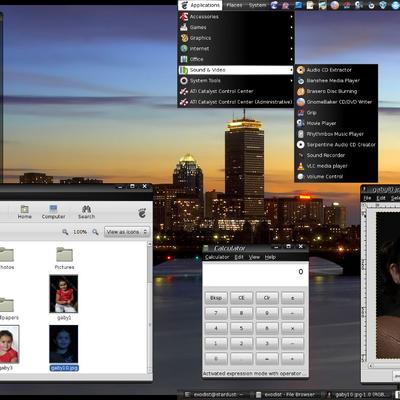Start Search with the binoculars icon
This screenshot has width=400, height=400.
coord(86,212)
